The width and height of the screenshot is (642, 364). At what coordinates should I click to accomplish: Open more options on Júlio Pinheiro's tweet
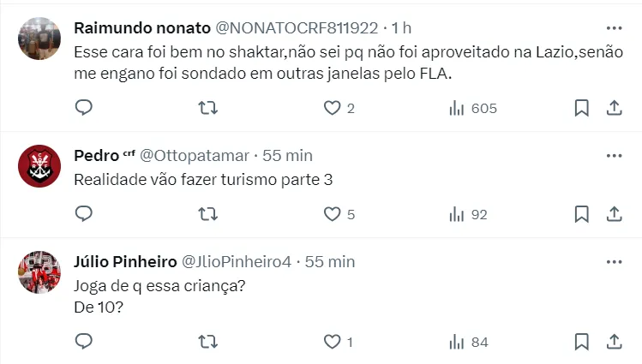click(x=614, y=260)
